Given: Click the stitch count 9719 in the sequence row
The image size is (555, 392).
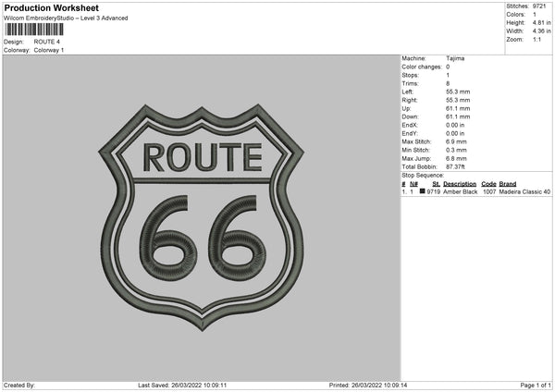Looking at the screenshot, I should click(434, 192).
